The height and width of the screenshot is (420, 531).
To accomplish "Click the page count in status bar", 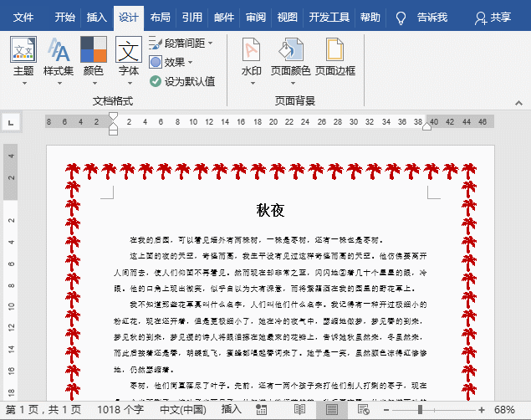I will click(x=43, y=410).
